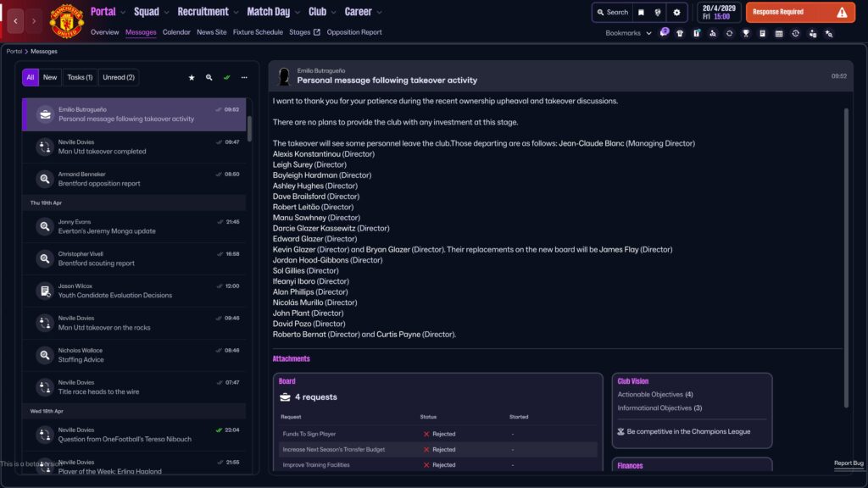Switch to the Calendar tab
Viewport: 868px width, 488px height.
click(x=176, y=32)
